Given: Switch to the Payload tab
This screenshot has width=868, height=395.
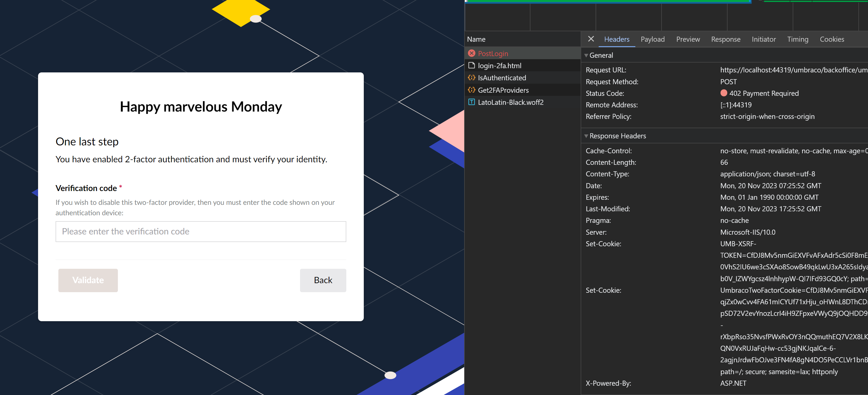Looking at the screenshot, I should (653, 39).
